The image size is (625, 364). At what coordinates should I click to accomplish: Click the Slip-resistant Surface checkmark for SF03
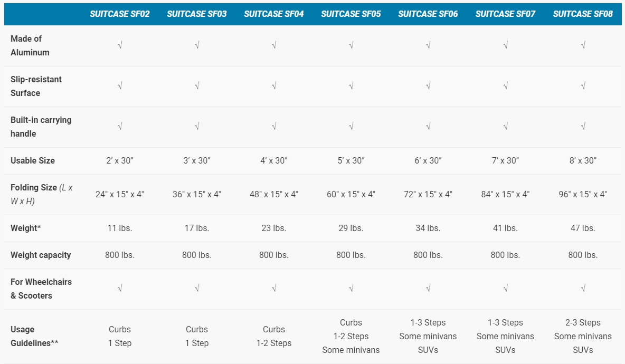197,86
